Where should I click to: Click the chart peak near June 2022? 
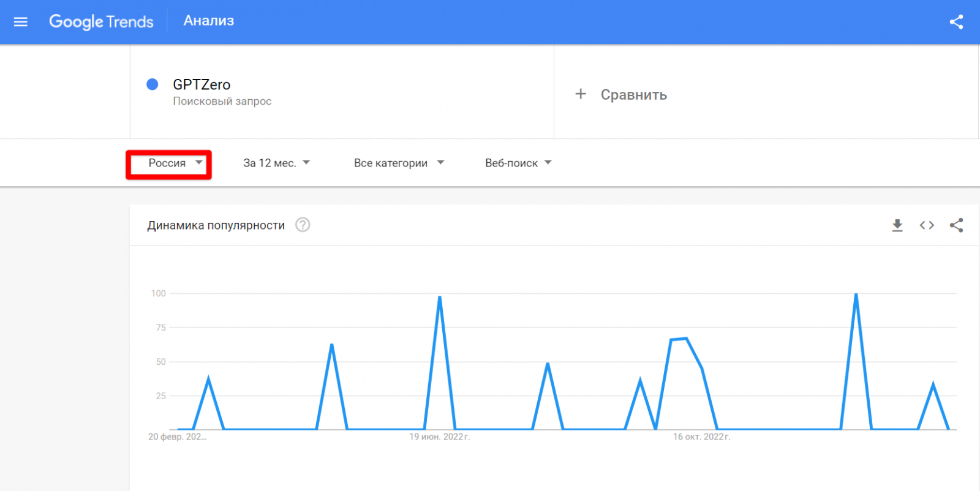click(x=440, y=298)
